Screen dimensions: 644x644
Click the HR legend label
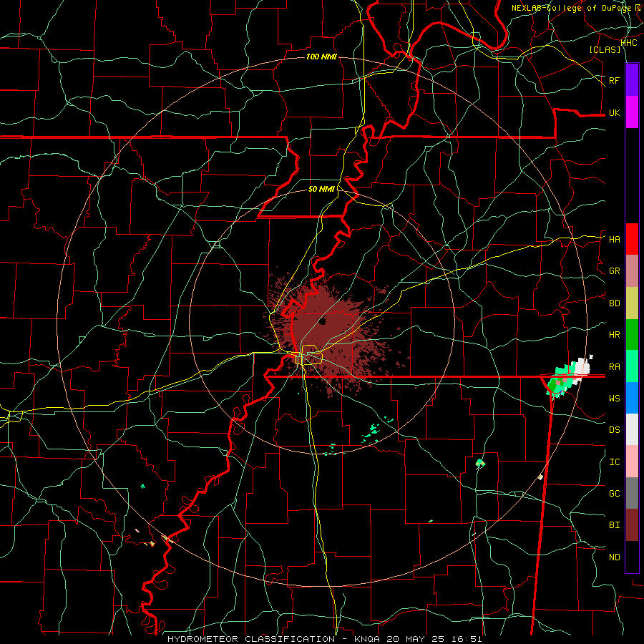point(614,335)
